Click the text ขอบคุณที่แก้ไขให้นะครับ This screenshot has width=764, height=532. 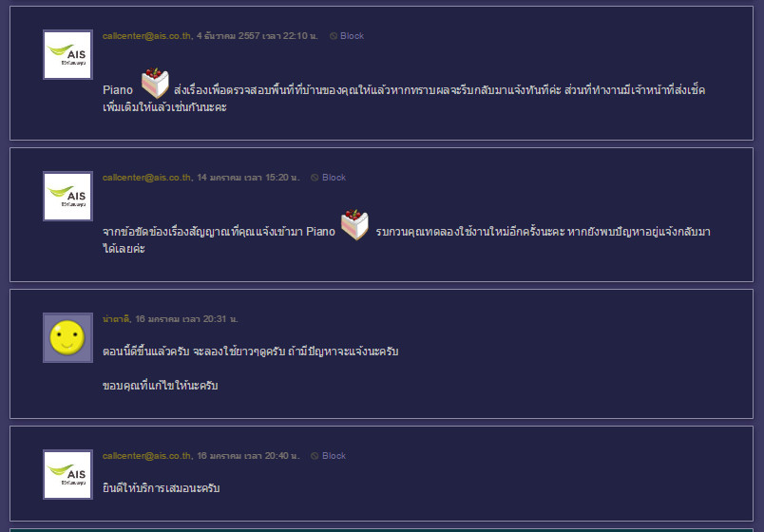click(x=161, y=386)
